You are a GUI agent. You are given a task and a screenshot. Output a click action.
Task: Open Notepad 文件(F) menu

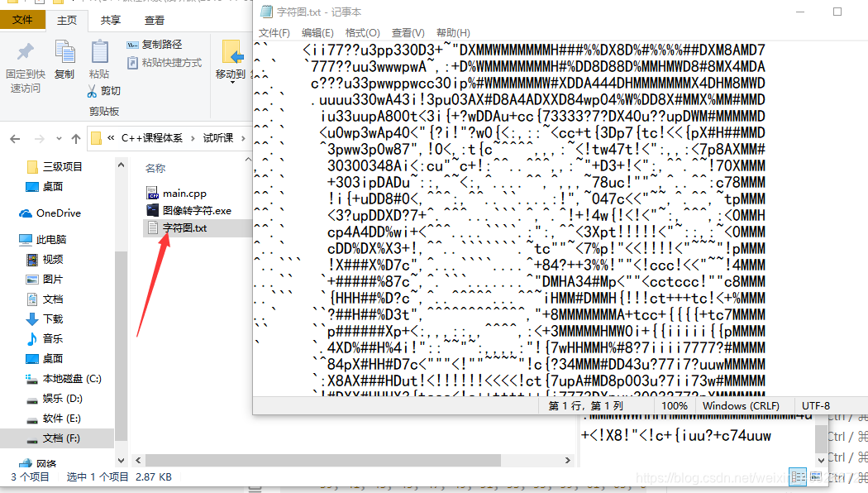point(274,33)
